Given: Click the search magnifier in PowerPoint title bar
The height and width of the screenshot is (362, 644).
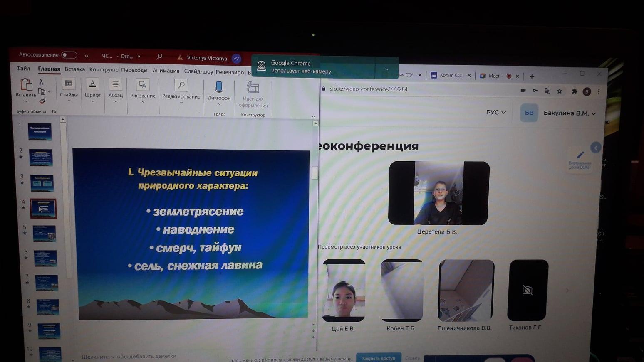Looking at the screenshot, I should tap(159, 57).
